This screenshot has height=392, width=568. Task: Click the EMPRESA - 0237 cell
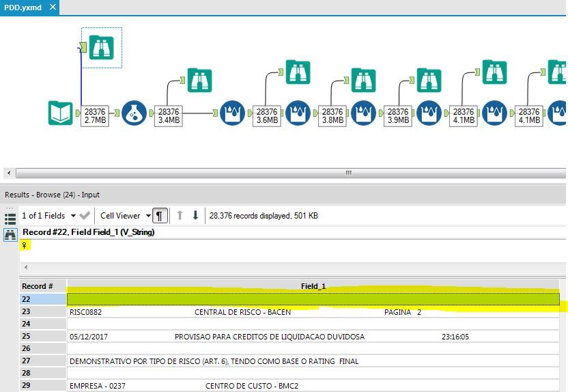(313, 385)
